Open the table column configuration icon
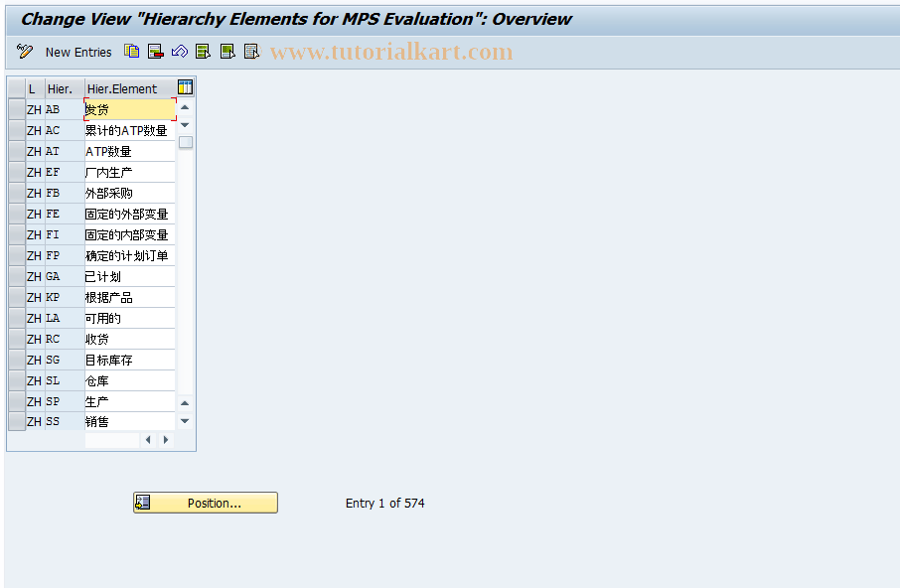 [x=185, y=87]
